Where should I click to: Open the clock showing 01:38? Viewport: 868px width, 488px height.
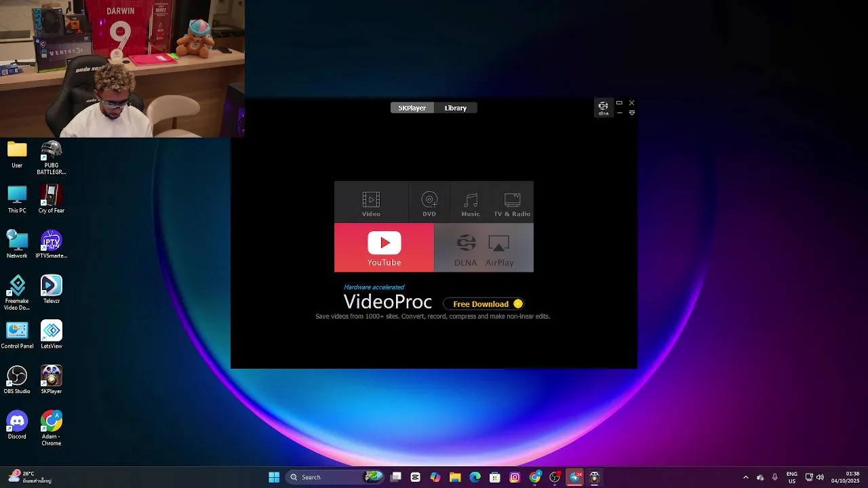coord(846,477)
